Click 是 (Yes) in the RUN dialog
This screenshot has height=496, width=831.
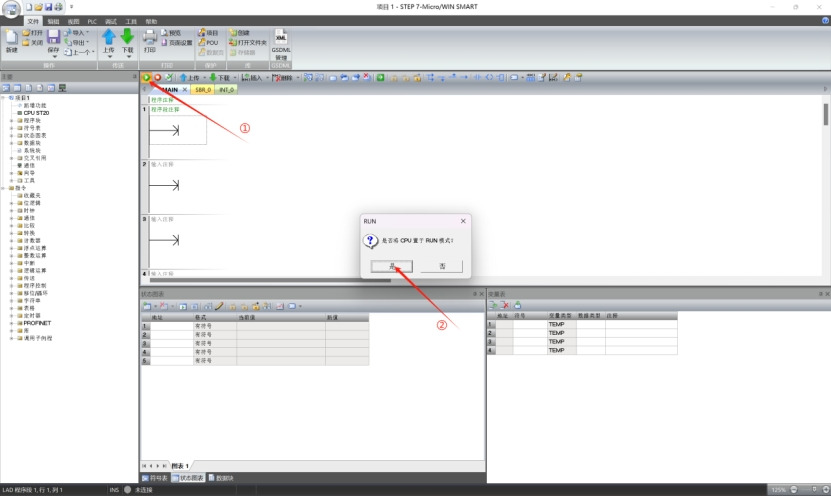click(x=392, y=267)
